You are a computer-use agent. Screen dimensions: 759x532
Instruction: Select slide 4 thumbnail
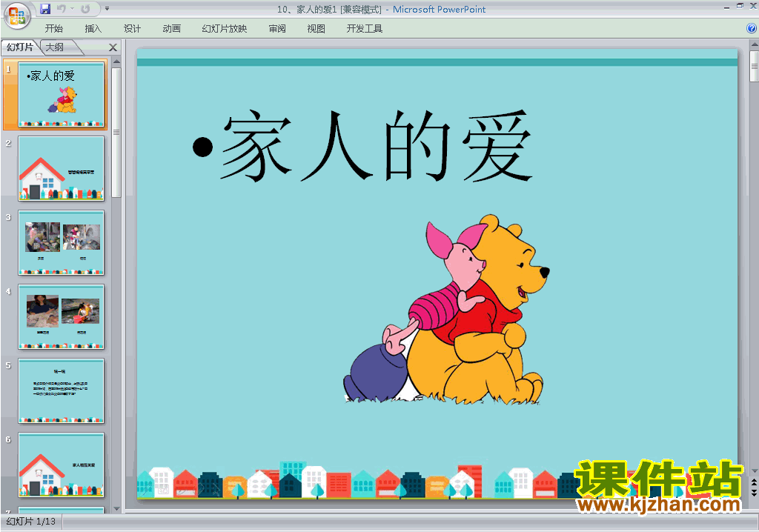[x=61, y=316]
